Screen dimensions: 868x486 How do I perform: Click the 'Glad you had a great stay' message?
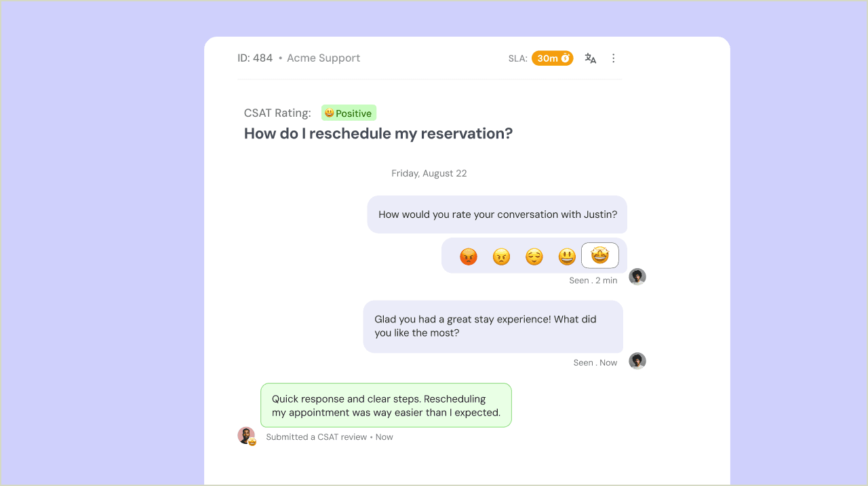tap(493, 326)
